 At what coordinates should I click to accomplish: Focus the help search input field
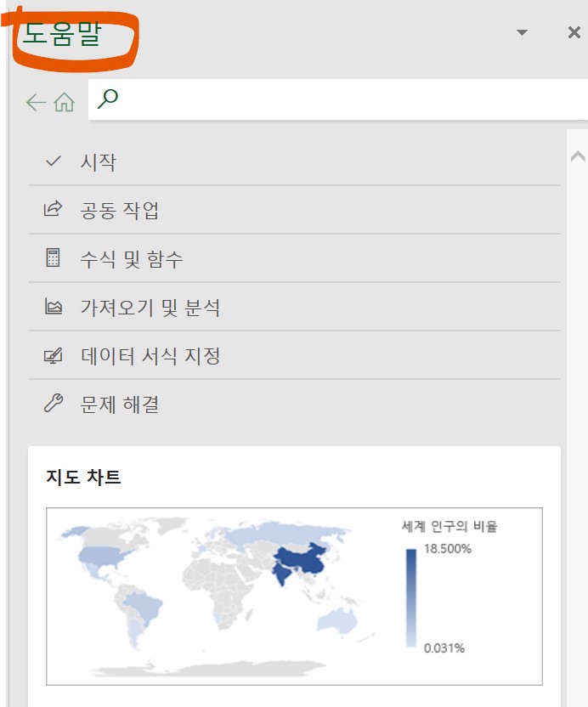click(338, 99)
